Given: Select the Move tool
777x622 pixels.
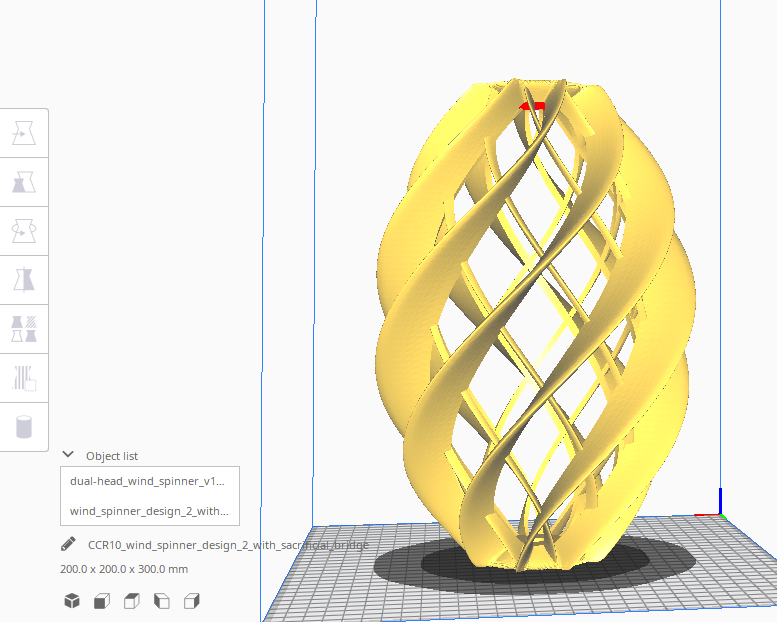Looking at the screenshot, I should [x=24, y=133].
